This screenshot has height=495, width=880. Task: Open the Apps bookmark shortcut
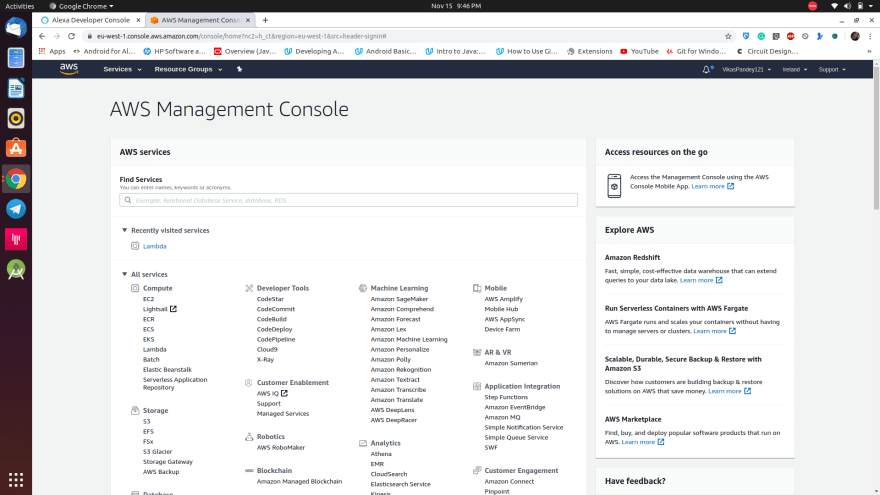pyautogui.click(x=52, y=51)
